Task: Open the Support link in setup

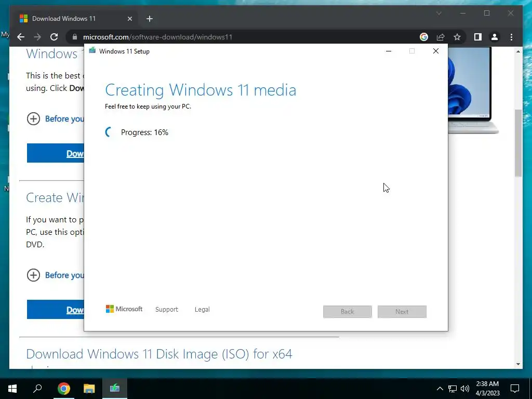Action: [167, 310]
